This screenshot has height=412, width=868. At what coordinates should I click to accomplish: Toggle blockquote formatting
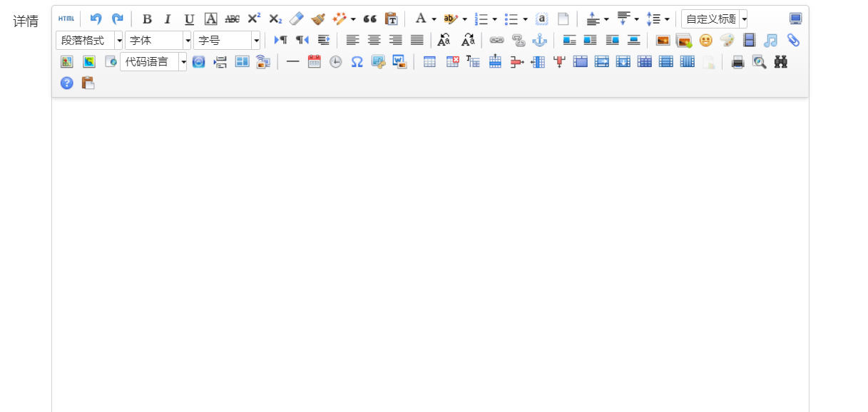[369, 19]
